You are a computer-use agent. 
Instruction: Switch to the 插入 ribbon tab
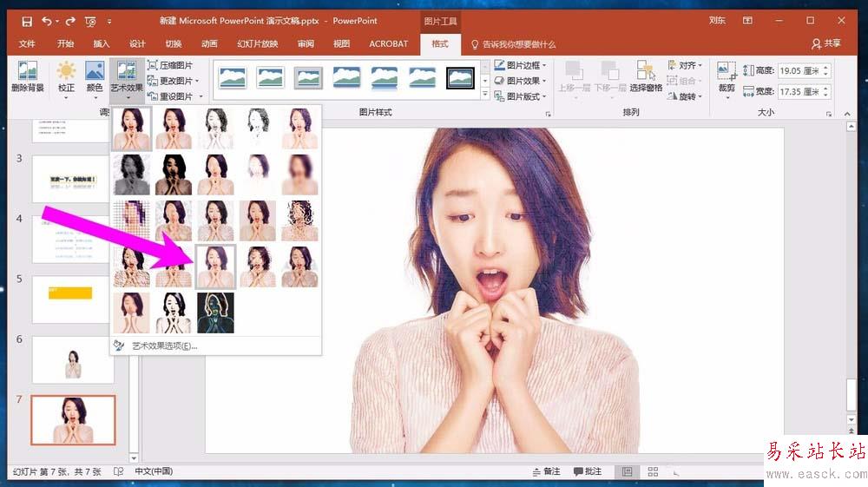click(x=101, y=43)
